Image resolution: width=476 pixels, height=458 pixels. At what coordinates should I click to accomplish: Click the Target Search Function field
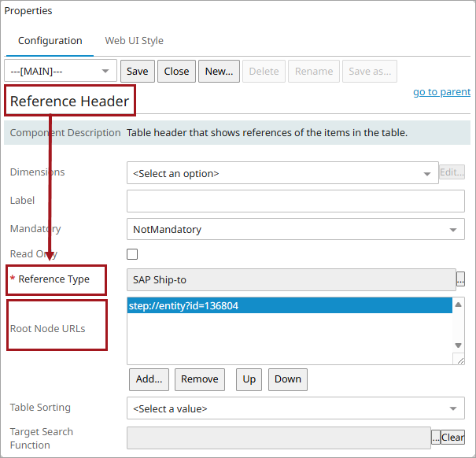(279, 438)
